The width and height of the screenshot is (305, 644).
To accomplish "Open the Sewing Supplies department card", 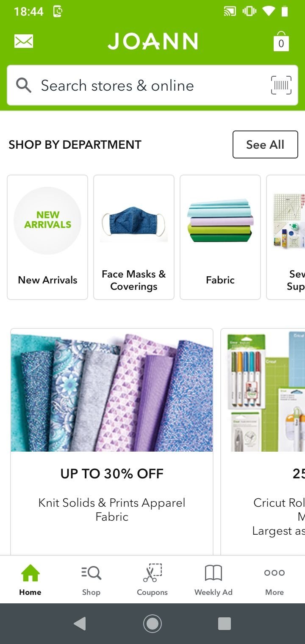I will point(286,237).
